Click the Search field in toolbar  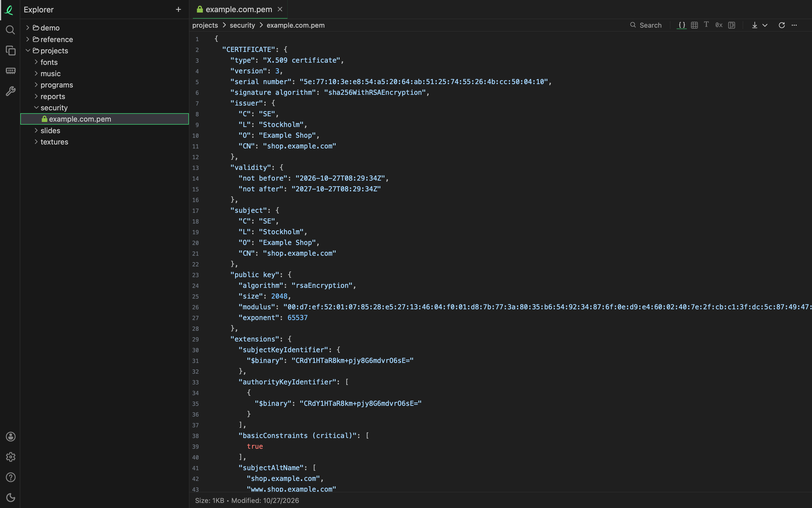646,25
